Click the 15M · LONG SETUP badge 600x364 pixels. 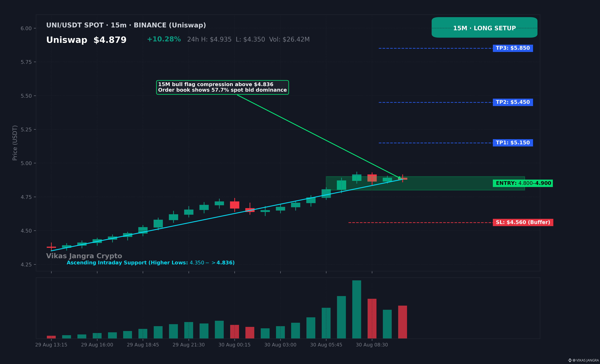484,28
